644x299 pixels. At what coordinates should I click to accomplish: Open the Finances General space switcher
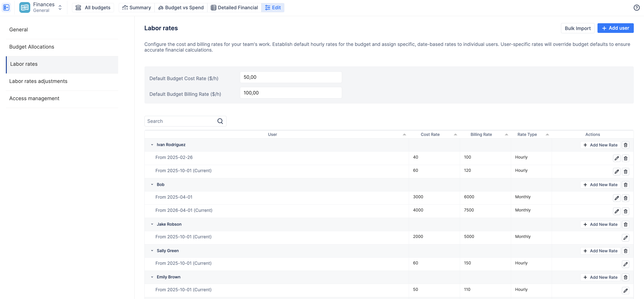pos(60,8)
